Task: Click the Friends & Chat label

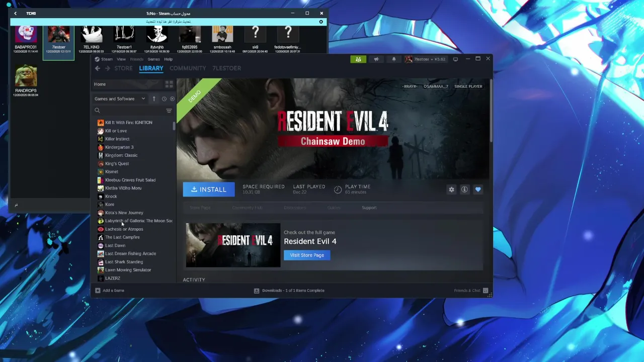Action: pos(467,291)
